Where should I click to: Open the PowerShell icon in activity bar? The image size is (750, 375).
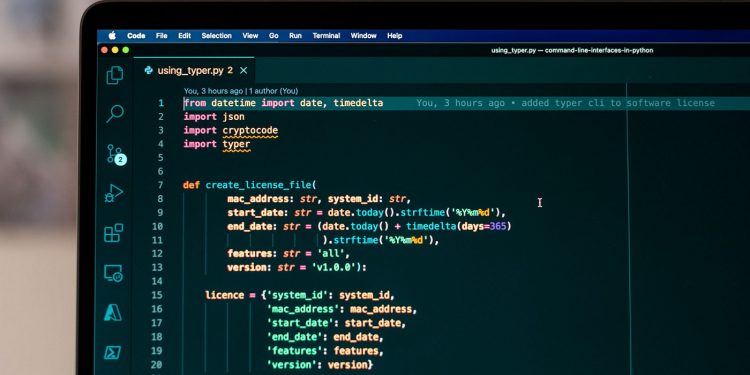[x=113, y=353]
